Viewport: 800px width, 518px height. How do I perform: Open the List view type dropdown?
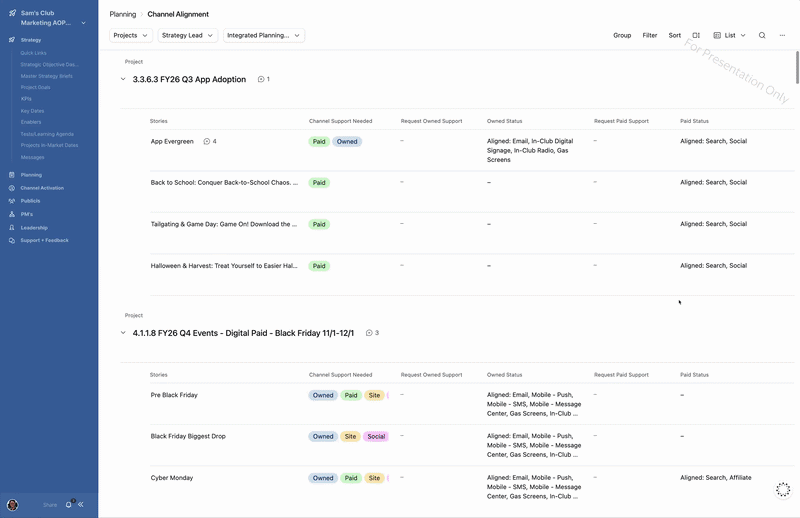point(730,35)
